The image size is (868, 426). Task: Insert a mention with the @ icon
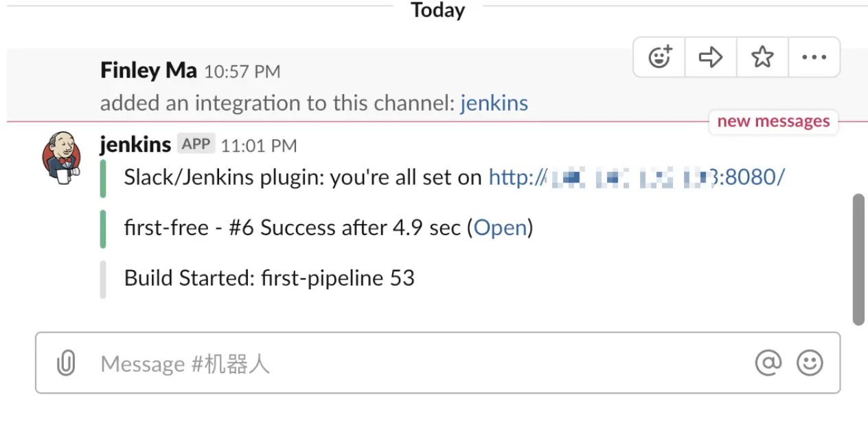click(768, 363)
